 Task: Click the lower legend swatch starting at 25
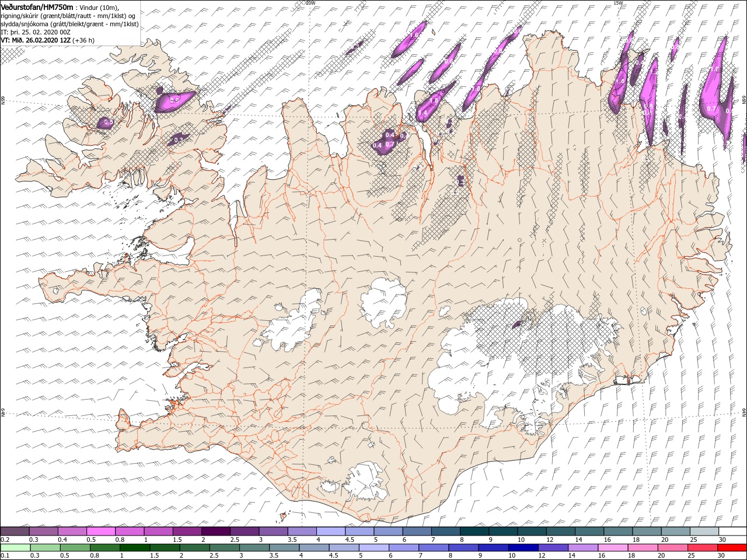click(x=702, y=548)
